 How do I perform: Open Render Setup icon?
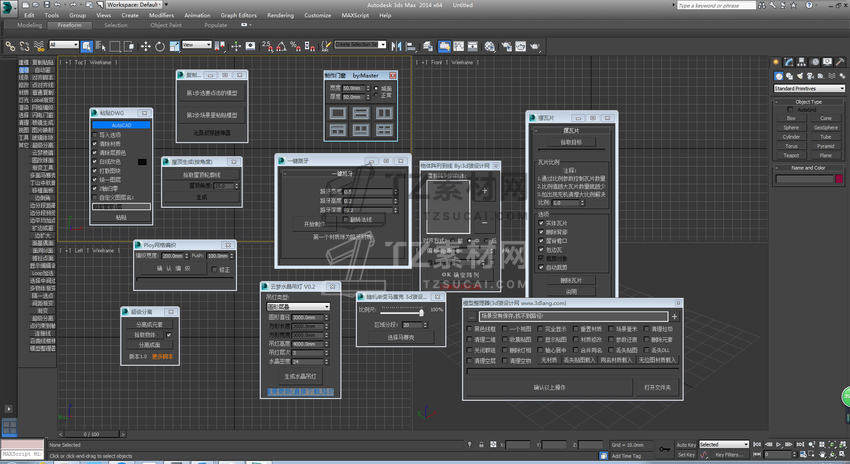point(507,47)
